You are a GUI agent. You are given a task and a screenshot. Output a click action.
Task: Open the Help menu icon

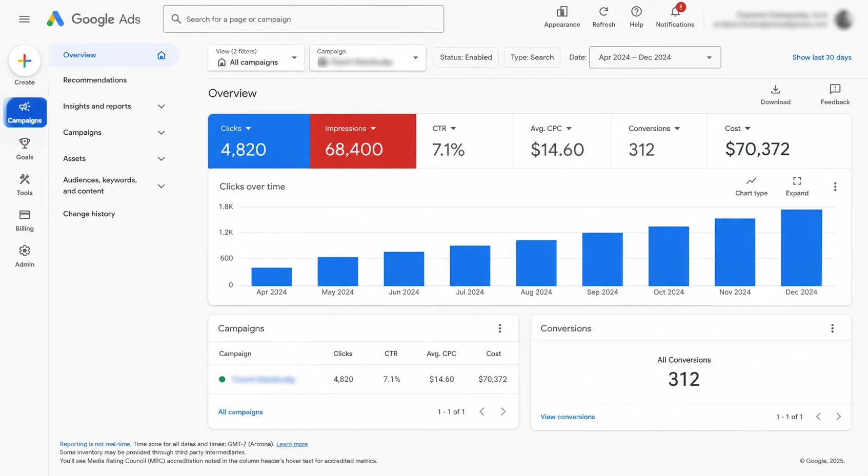tap(636, 17)
